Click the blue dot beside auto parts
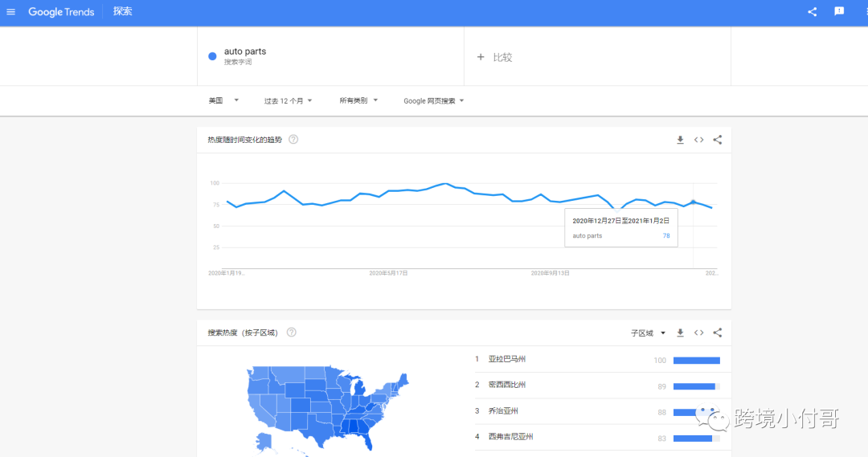Image resolution: width=868 pixels, height=457 pixels. pos(212,56)
